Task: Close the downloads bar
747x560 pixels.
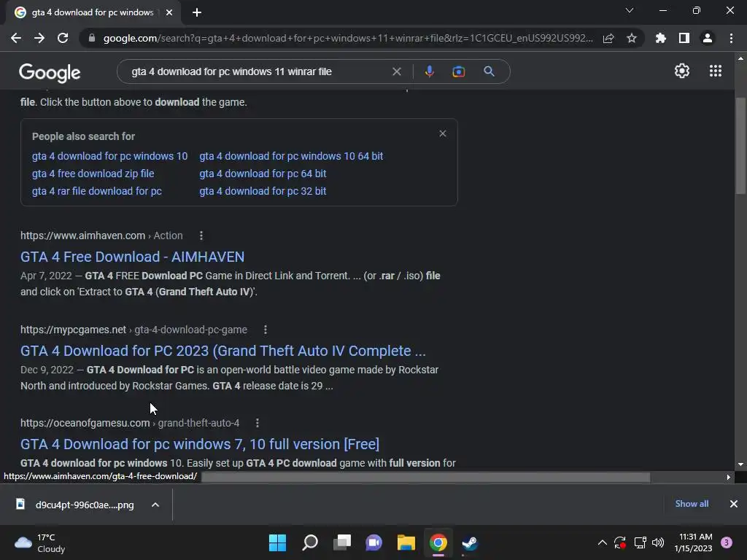Action: (734, 504)
